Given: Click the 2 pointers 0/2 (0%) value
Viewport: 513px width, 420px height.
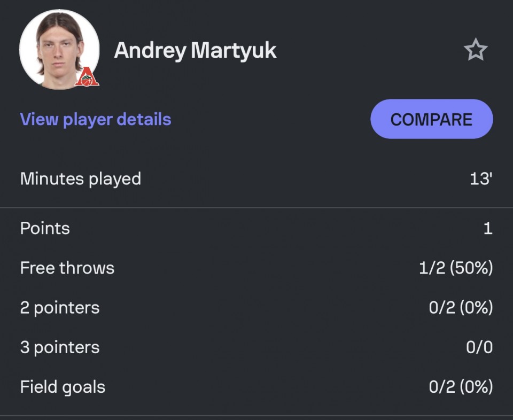Looking at the screenshot, I should tap(461, 307).
